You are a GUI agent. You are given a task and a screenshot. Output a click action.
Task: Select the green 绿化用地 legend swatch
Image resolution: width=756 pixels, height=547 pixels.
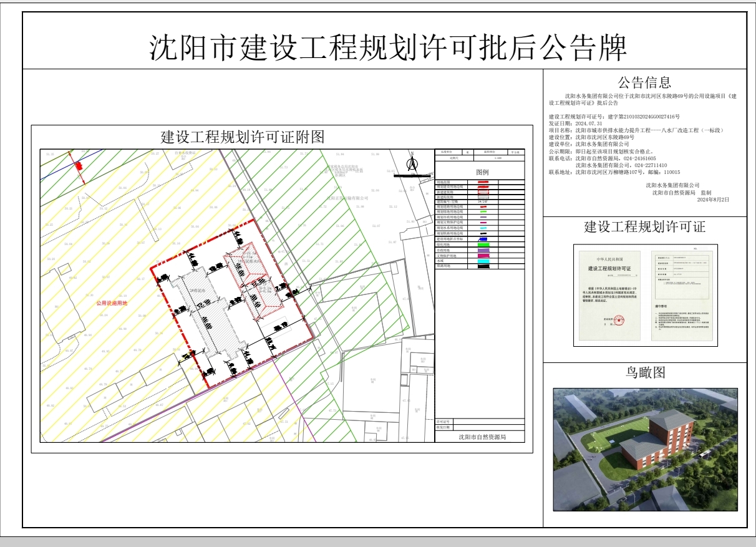[x=483, y=245]
